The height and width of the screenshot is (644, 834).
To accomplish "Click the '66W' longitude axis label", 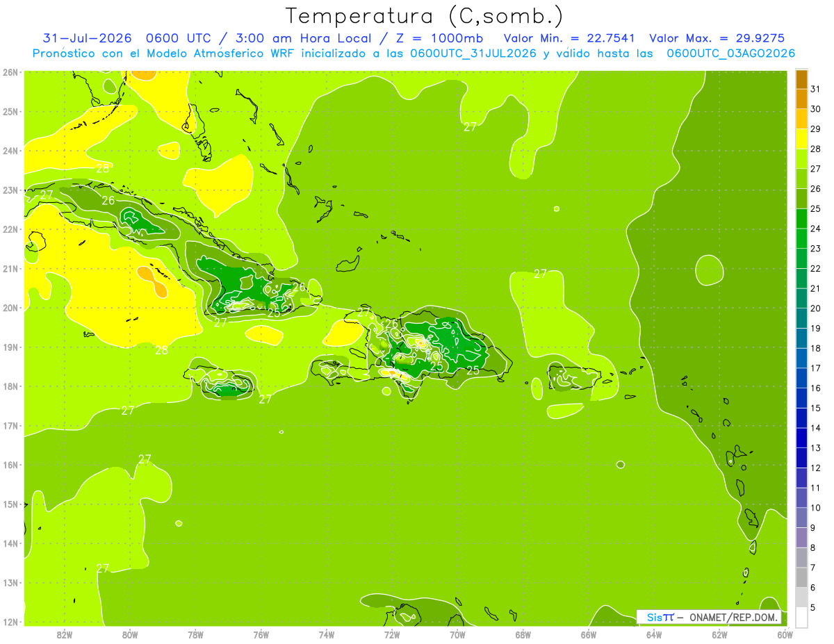I will click(x=589, y=634).
